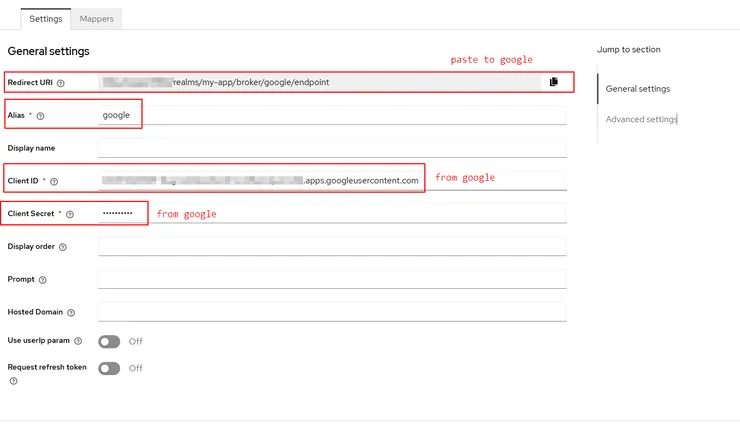Enable the Use userIp param switch
This screenshot has height=429, width=740.
point(109,341)
